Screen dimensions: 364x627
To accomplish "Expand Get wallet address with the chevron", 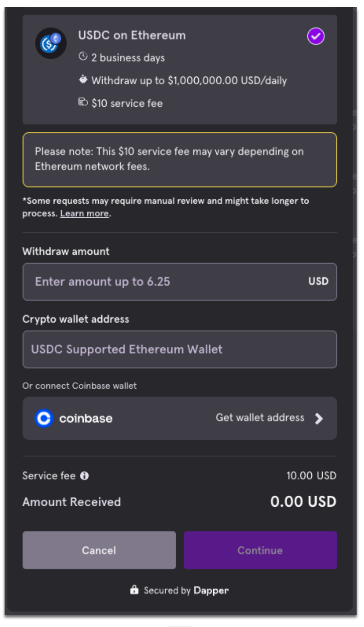I will click(320, 418).
